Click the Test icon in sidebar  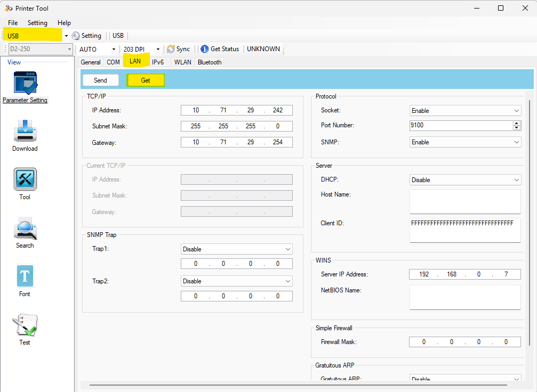coord(25,325)
